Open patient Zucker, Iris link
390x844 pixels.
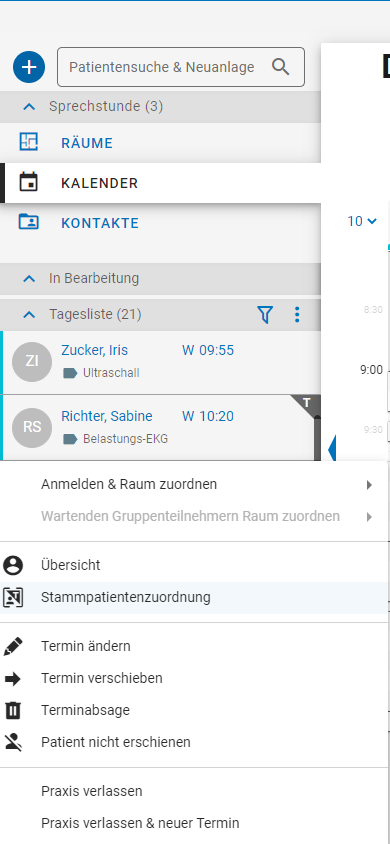coord(95,350)
